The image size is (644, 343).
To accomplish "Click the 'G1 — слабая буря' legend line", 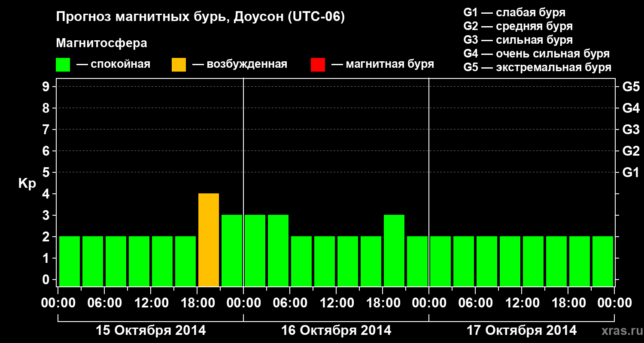I will pos(514,12).
